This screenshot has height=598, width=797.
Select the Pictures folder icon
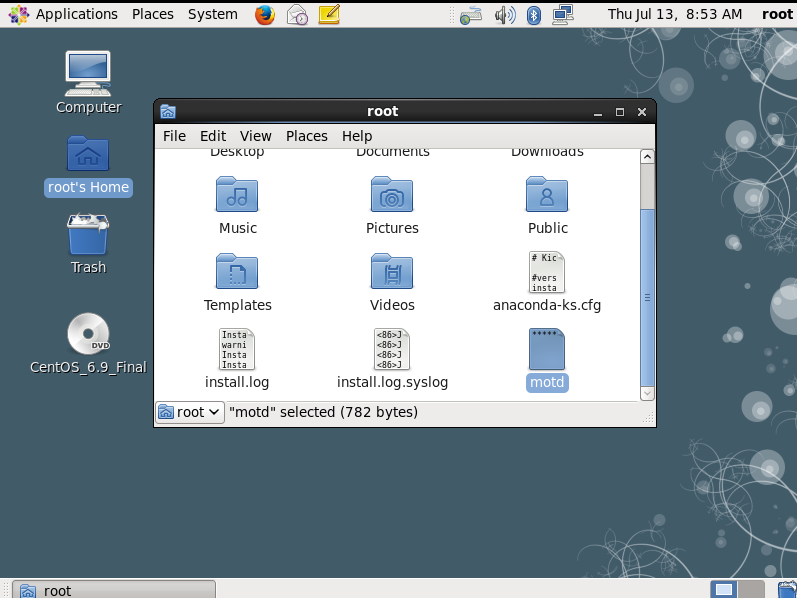tap(392, 194)
